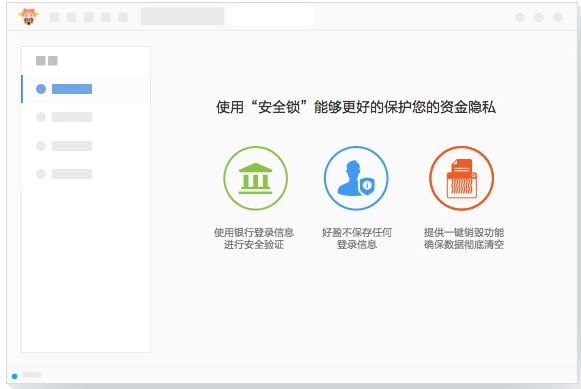
Task: Open the white tab in title bar
Action: tap(273, 17)
